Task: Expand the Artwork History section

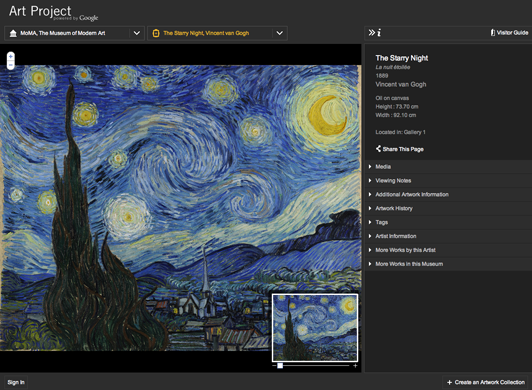Action: (x=449, y=208)
